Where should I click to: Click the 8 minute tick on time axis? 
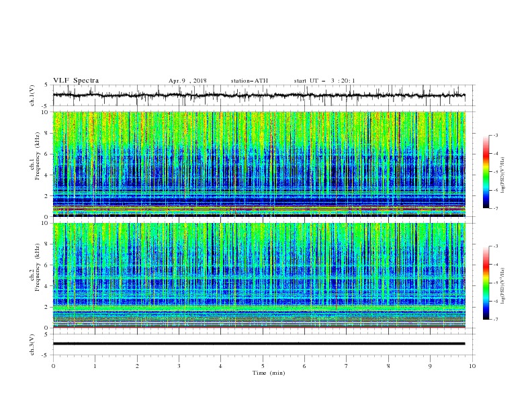coord(388,366)
